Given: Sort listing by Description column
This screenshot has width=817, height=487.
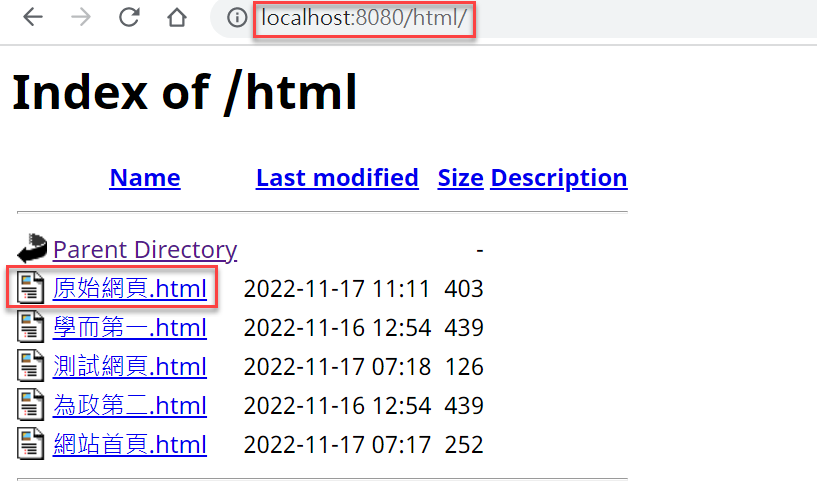Looking at the screenshot, I should click(x=559, y=178).
